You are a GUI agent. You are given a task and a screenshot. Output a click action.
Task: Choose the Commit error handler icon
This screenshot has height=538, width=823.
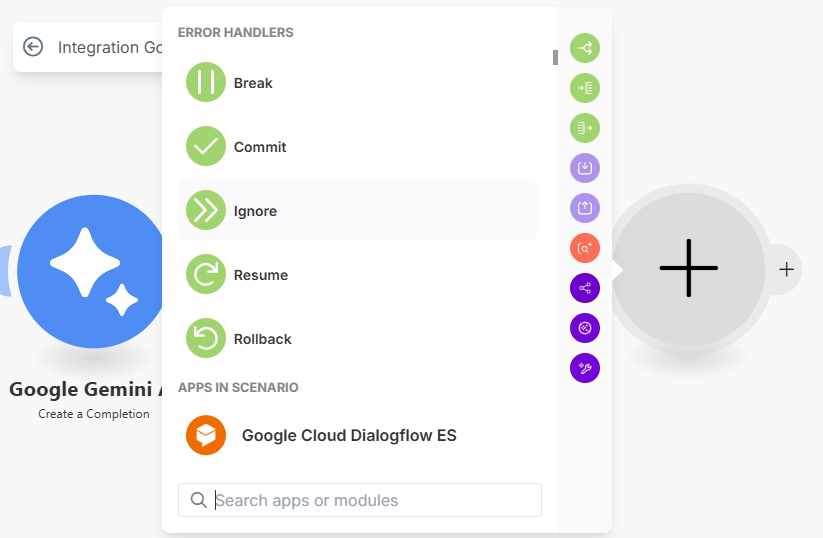click(206, 146)
